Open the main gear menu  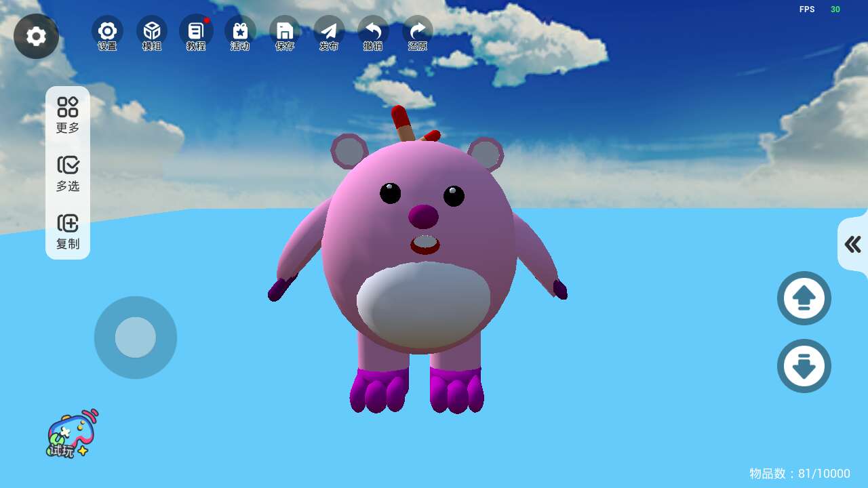tap(36, 36)
